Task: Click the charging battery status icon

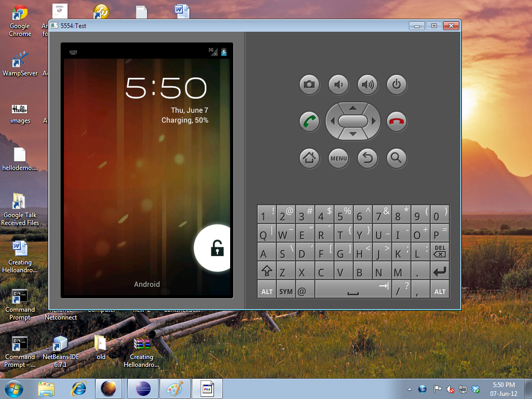Action: point(224,51)
